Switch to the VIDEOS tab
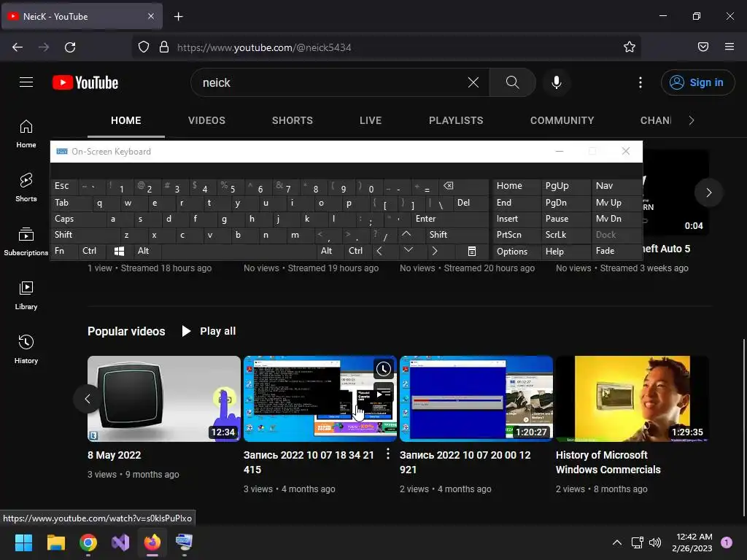Viewport: 747px width, 560px height. (206, 120)
